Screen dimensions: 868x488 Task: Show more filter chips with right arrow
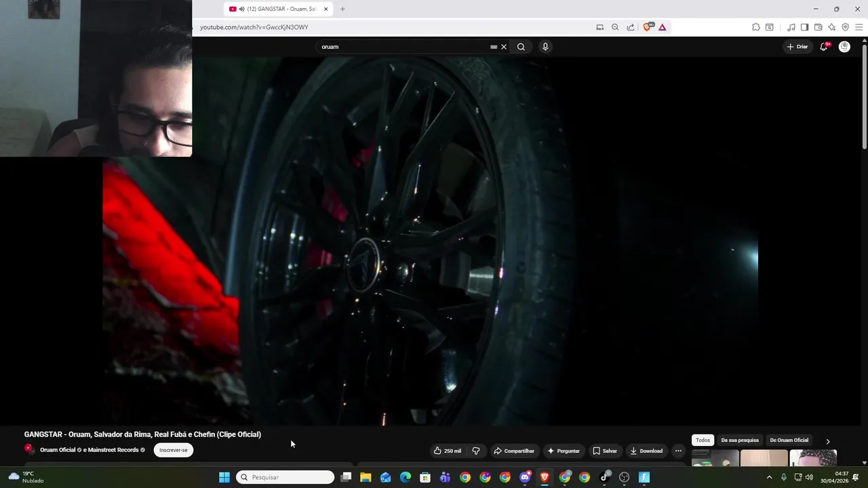[827, 441]
